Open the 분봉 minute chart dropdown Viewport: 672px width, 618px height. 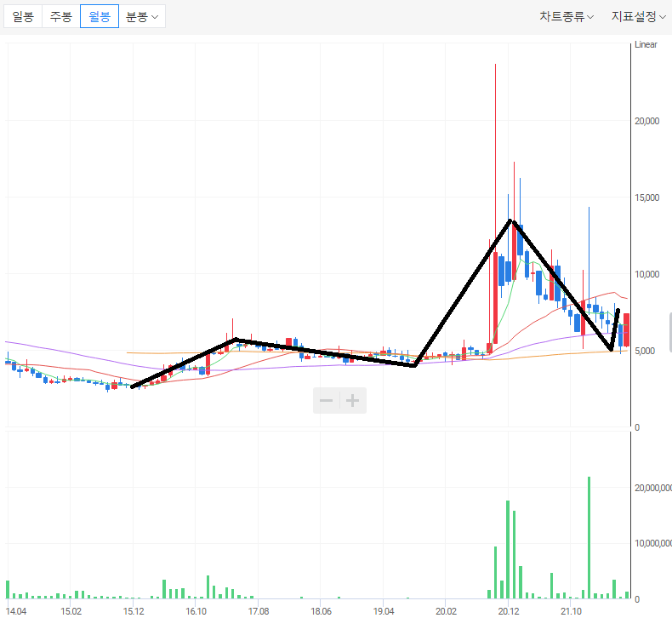coord(142,16)
